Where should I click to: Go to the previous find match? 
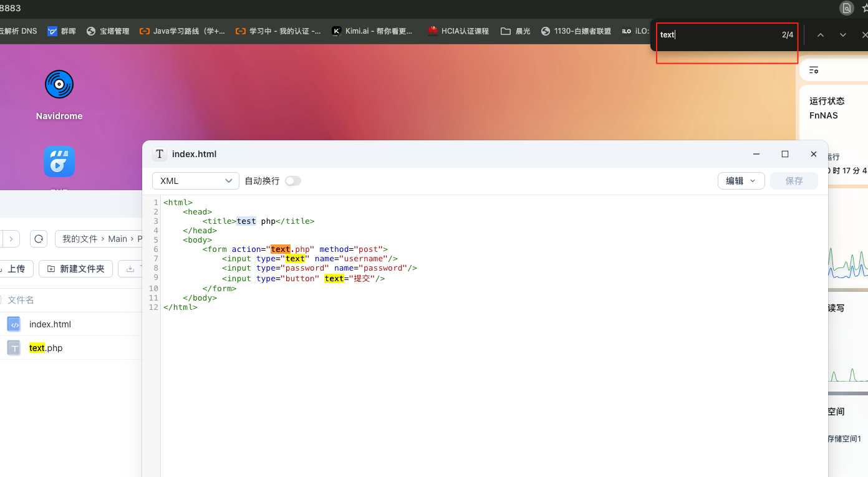click(x=821, y=35)
